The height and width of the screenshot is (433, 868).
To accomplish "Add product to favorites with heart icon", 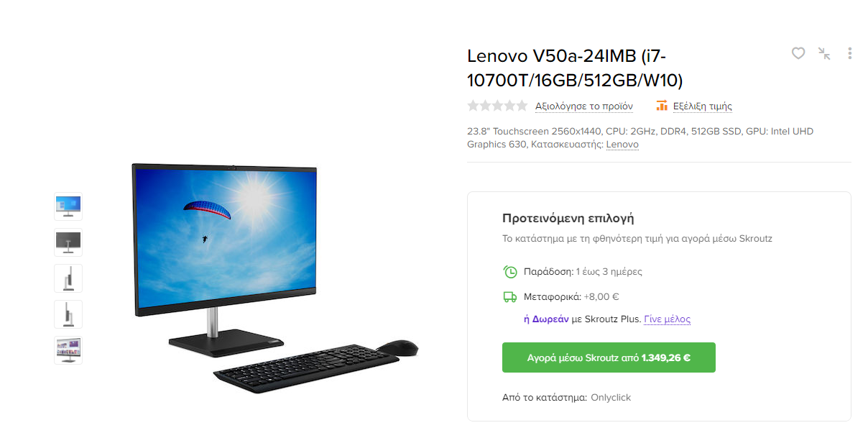I will point(798,53).
